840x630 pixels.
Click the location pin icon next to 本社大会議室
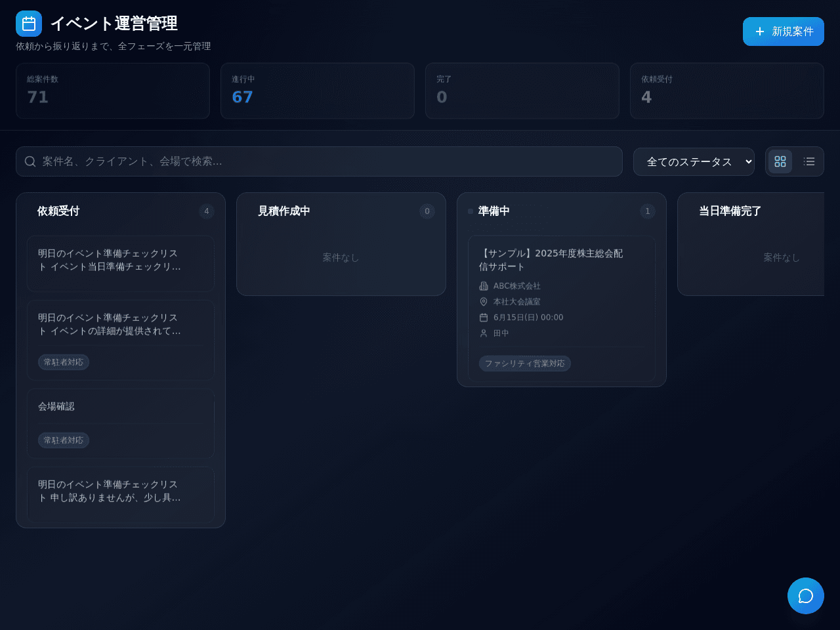point(484,302)
